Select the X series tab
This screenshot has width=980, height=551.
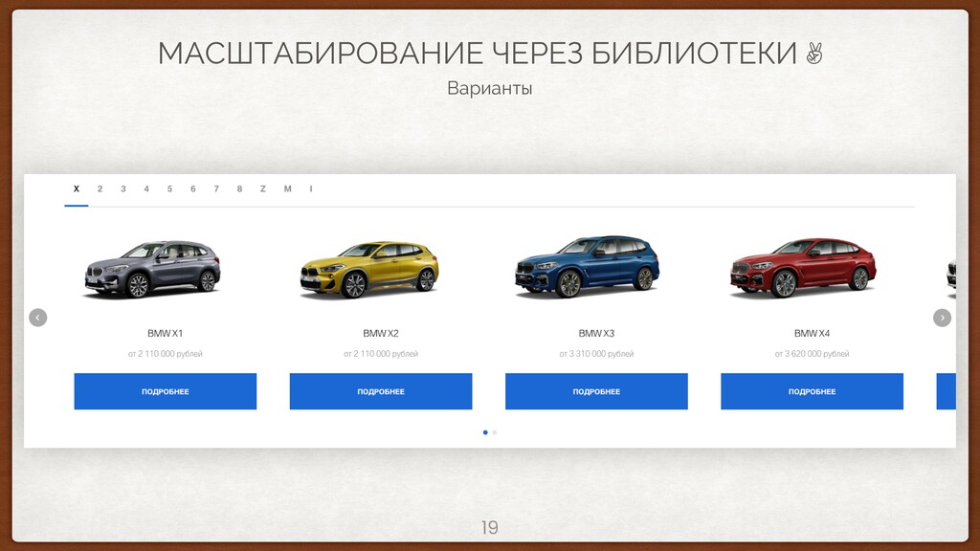tap(77, 188)
